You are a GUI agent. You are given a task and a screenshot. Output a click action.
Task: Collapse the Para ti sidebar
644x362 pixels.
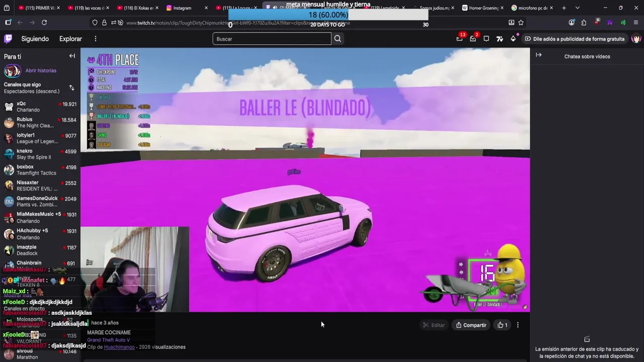coord(72,56)
